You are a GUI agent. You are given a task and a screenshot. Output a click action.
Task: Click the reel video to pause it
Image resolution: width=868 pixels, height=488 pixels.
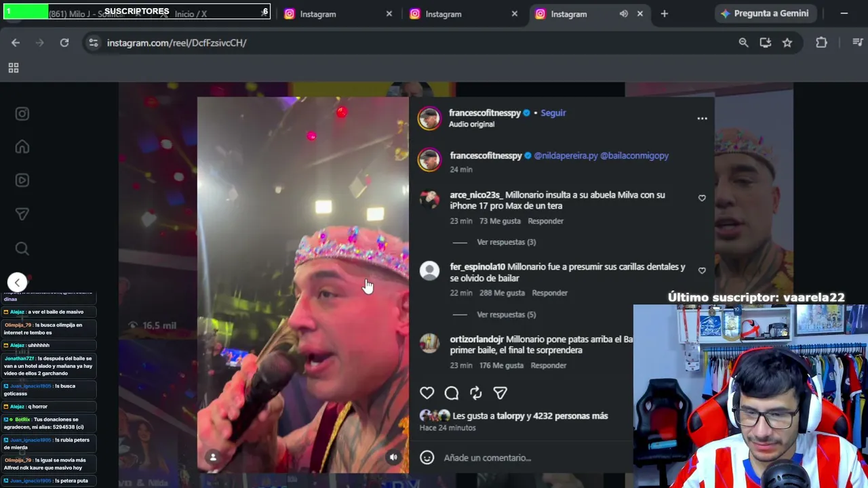point(303,285)
